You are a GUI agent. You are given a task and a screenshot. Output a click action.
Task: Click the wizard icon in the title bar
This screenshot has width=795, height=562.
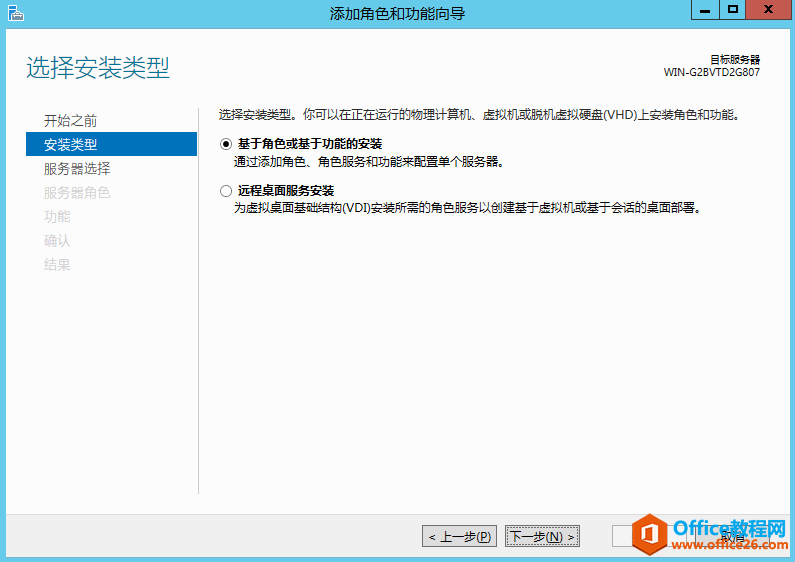16,13
